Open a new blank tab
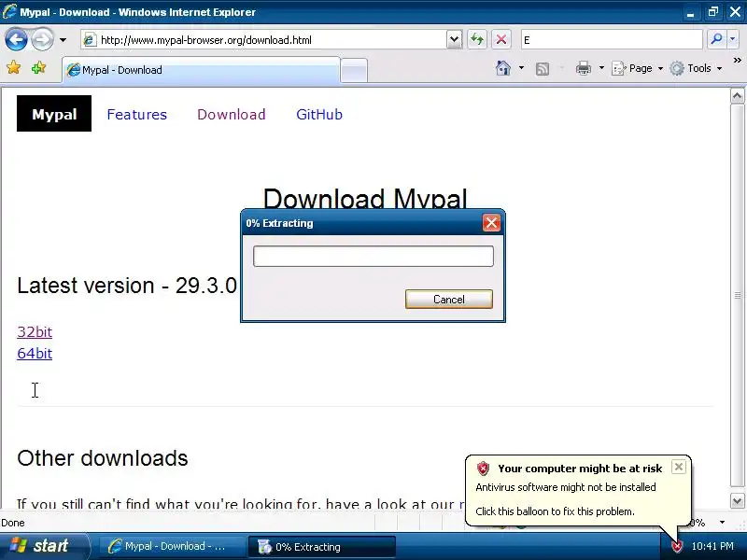Viewport: 747px width, 560px height. tap(354, 71)
